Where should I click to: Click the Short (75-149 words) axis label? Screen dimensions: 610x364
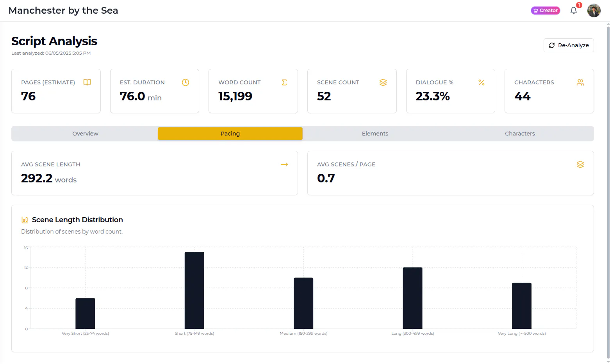click(194, 334)
